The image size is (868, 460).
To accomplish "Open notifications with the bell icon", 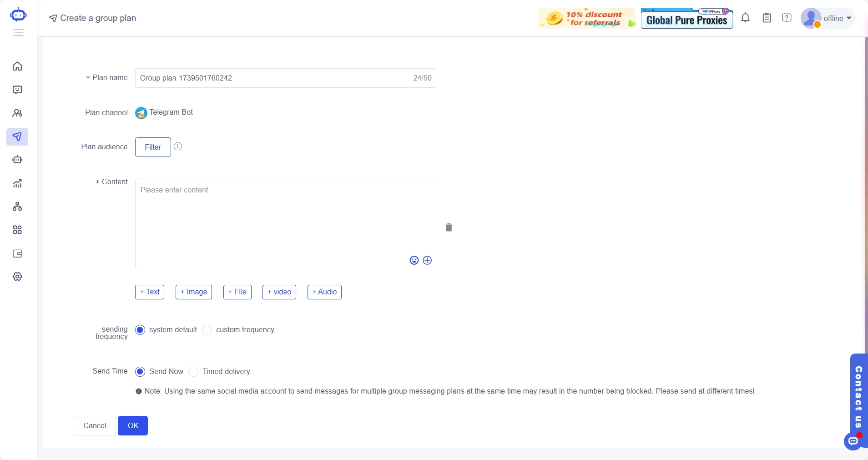I will pos(745,18).
